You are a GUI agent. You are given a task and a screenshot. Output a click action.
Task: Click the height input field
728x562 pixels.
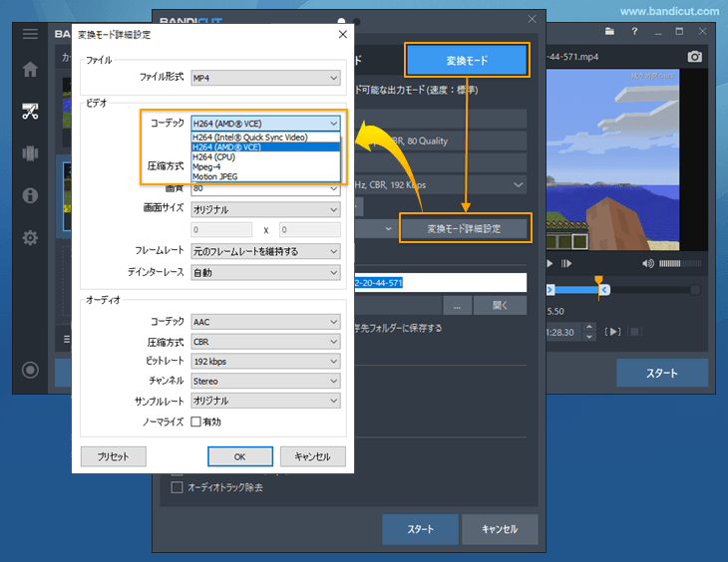click(x=310, y=230)
